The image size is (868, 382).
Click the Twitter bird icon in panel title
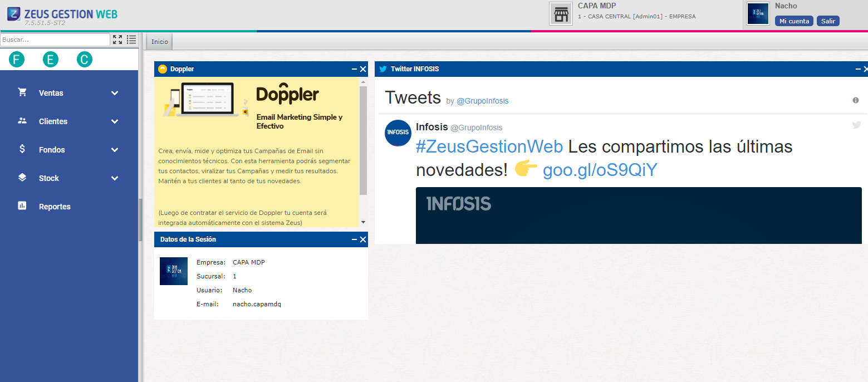[383, 69]
